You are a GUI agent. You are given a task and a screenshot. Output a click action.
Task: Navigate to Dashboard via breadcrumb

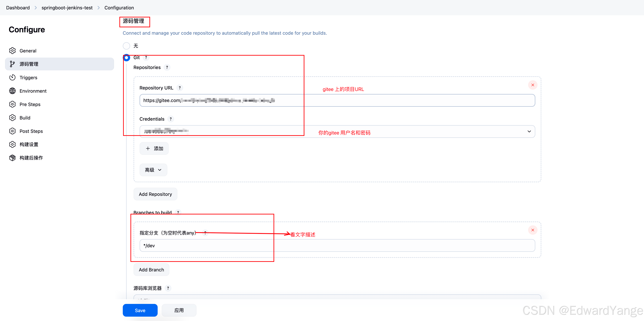pyautogui.click(x=18, y=8)
